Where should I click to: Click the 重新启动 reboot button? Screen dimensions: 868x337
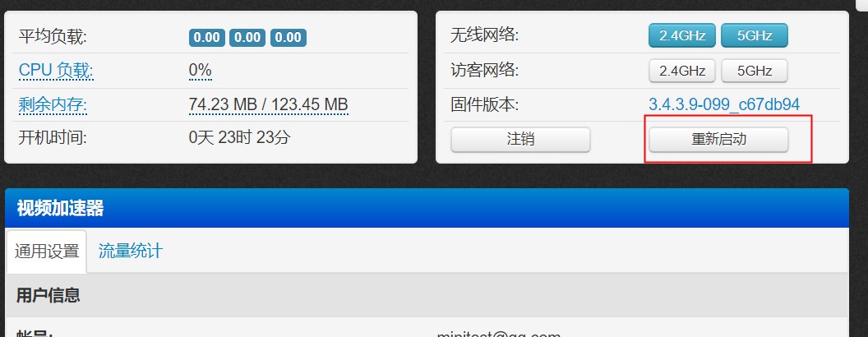pyautogui.click(x=718, y=140)
